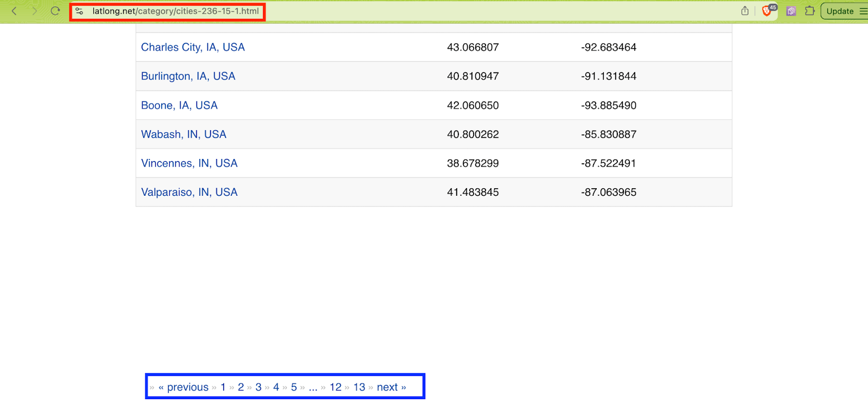Go to pagination page 2

(x=241, y=387)
